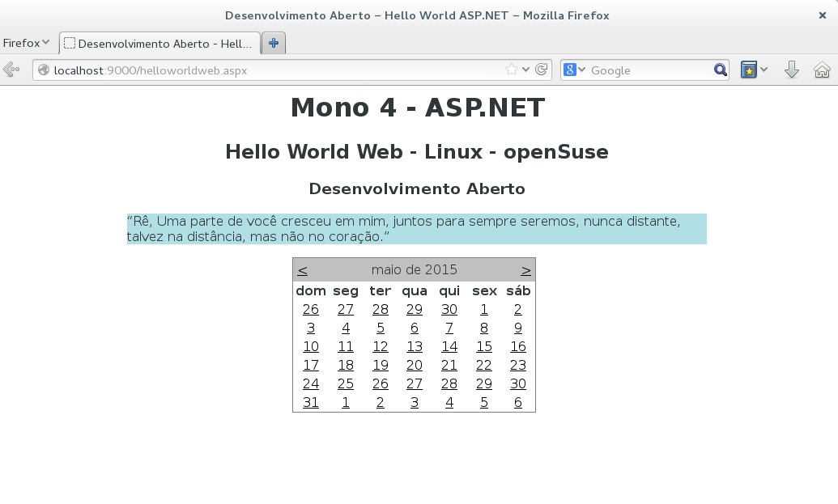
Task: Open a new tab with plus button
Action: 274,44
